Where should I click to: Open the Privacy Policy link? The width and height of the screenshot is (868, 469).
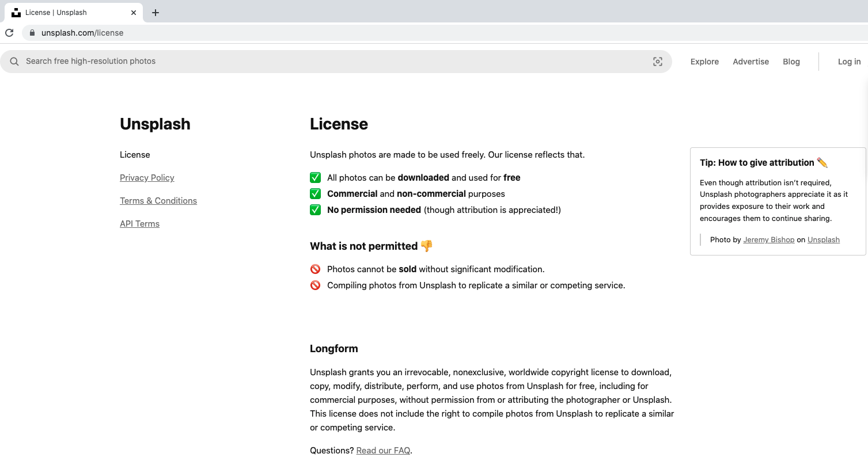147,178
